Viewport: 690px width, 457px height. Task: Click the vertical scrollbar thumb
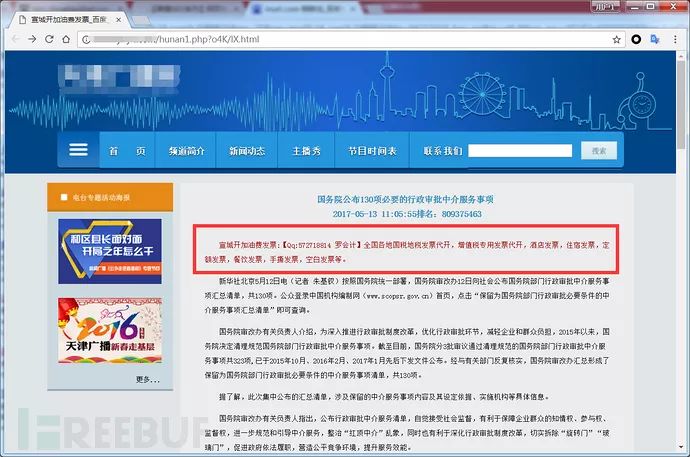coord(681,104)
